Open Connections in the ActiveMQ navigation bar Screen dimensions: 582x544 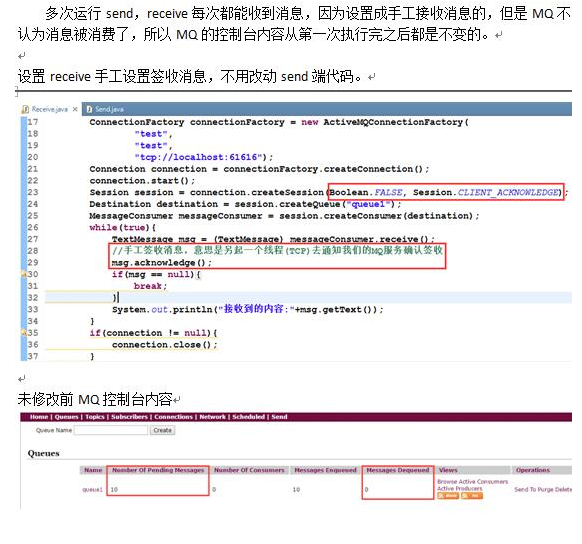[173, 417]
